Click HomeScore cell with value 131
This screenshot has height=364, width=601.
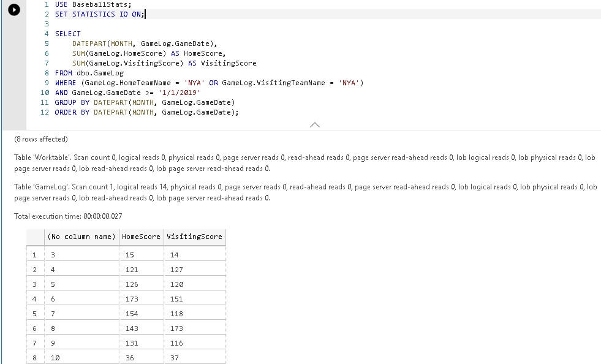click(x=141, y=343)
